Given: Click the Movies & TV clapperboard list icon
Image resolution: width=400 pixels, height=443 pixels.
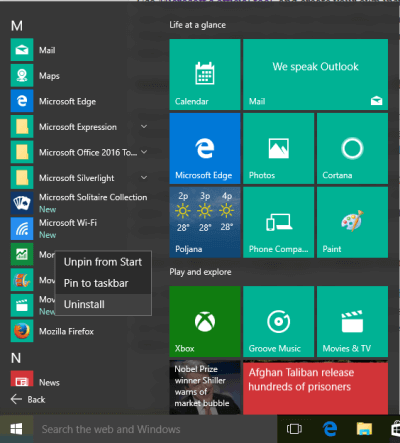Looking at the screenshot, I should (x=22, y=305).
